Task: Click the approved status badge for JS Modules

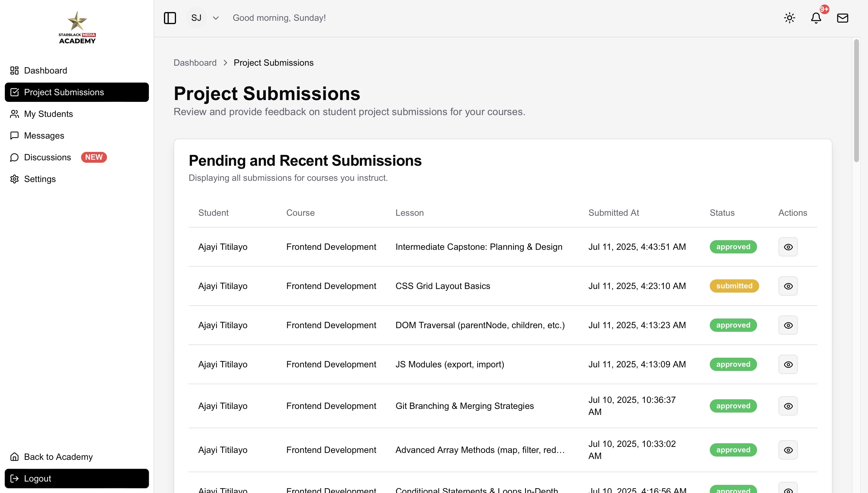Action: pyautogui.click(x=733, y=364)
